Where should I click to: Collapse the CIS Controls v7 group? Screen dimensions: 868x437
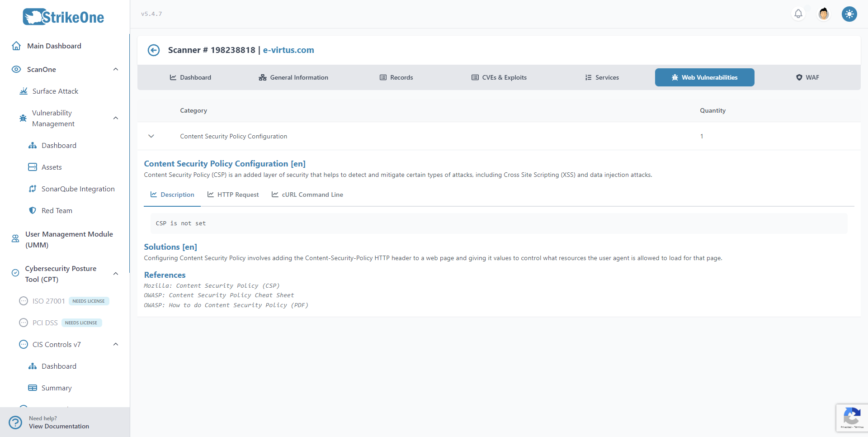pyautogui.click(x=116, y=345)
